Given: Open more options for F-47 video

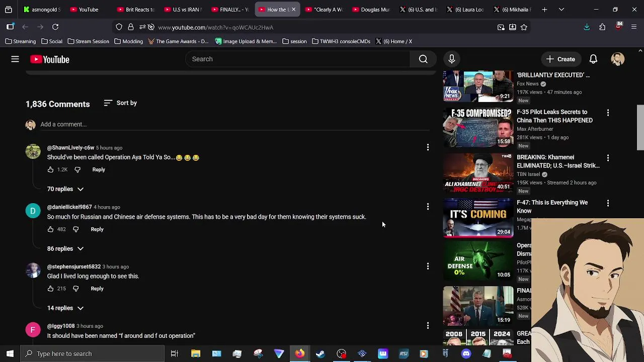Looking at the screenshot, I should click(x=608, y=204).
